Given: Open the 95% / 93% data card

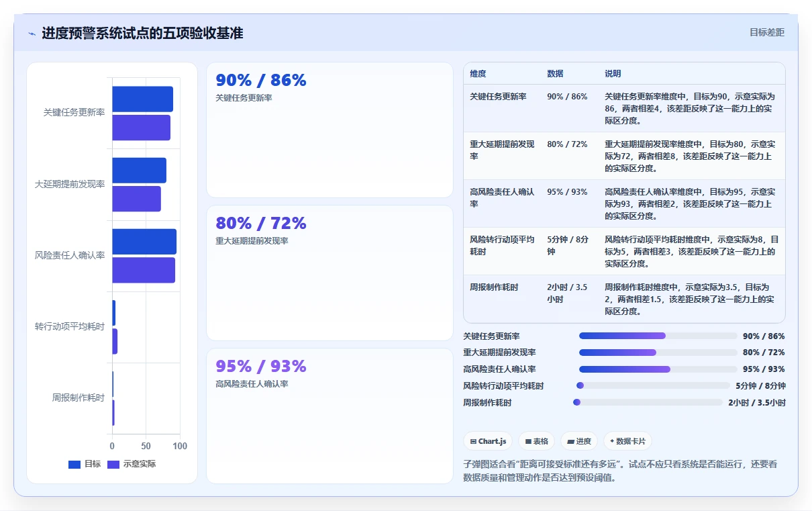Looking at the screenshot, I should click(x=329, y=416).
